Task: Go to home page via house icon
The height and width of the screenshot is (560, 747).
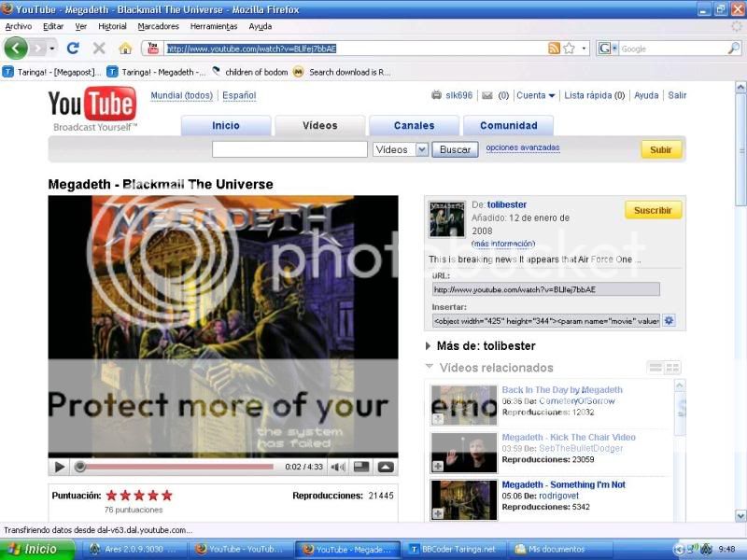Action: (x=125, y=49)
